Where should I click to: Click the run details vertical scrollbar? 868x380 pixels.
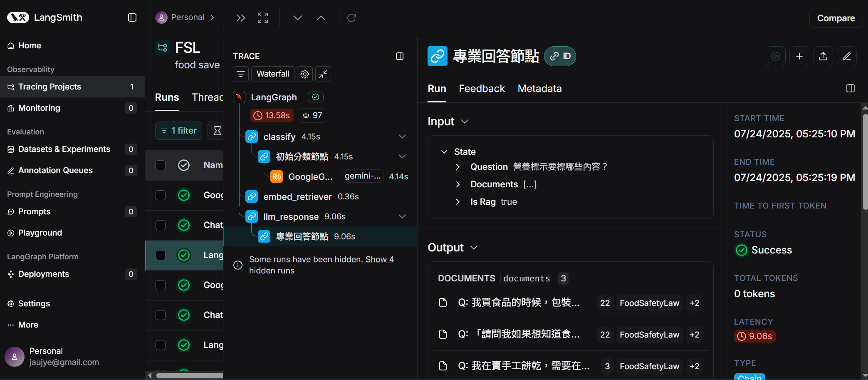pyautogui.click(x=865, y=162)
